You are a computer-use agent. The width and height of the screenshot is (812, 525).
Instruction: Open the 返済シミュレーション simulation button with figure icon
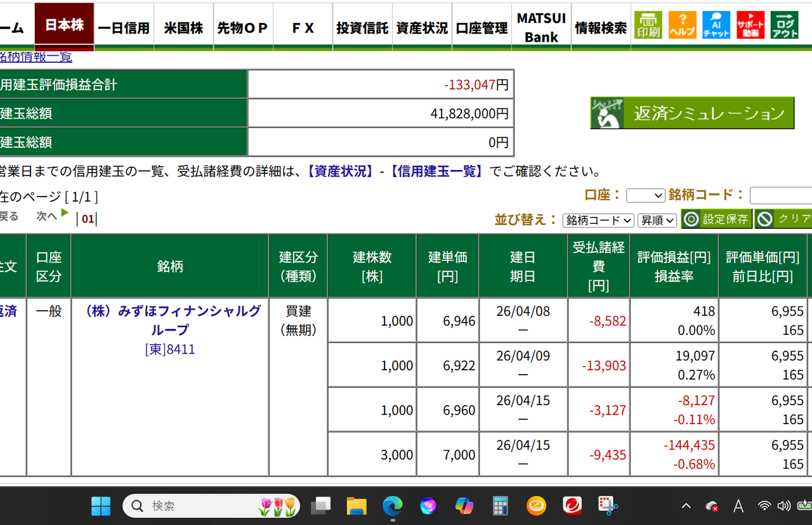click(x=691, y=112)
